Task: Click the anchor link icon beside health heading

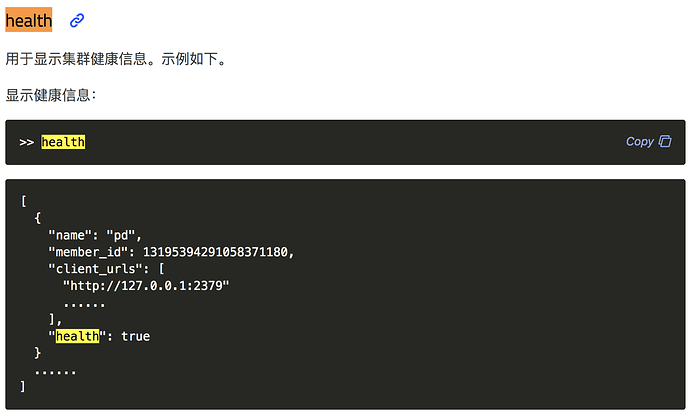Action: click(x=77, y=20)
